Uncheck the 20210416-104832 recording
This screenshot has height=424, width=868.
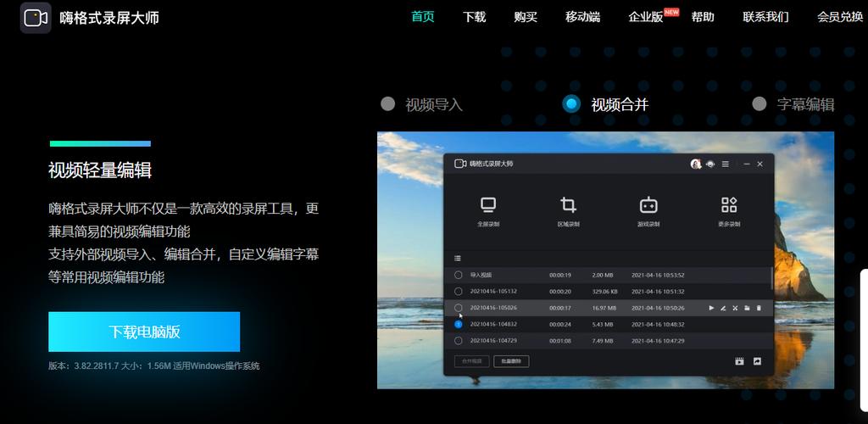[x=459, y=325]
